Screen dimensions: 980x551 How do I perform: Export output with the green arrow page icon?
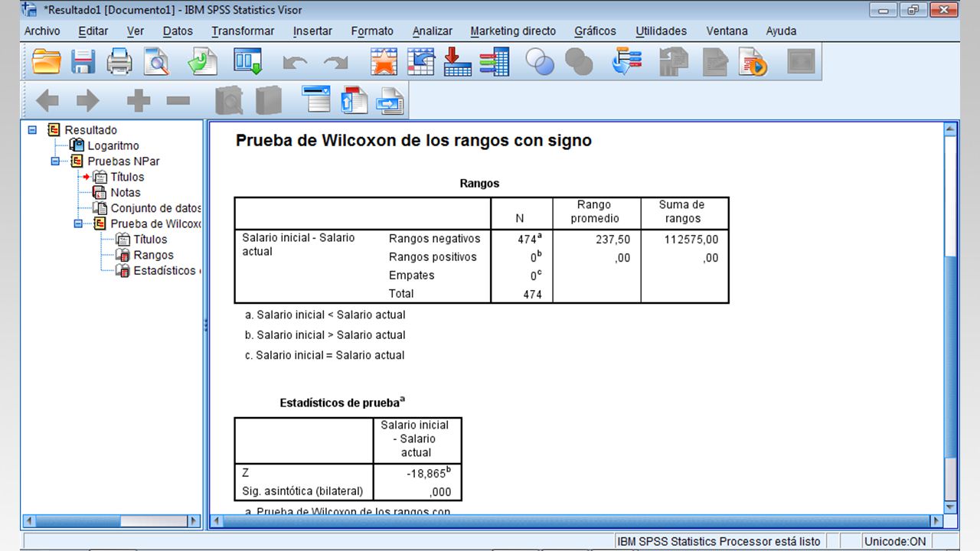point(203,62)
